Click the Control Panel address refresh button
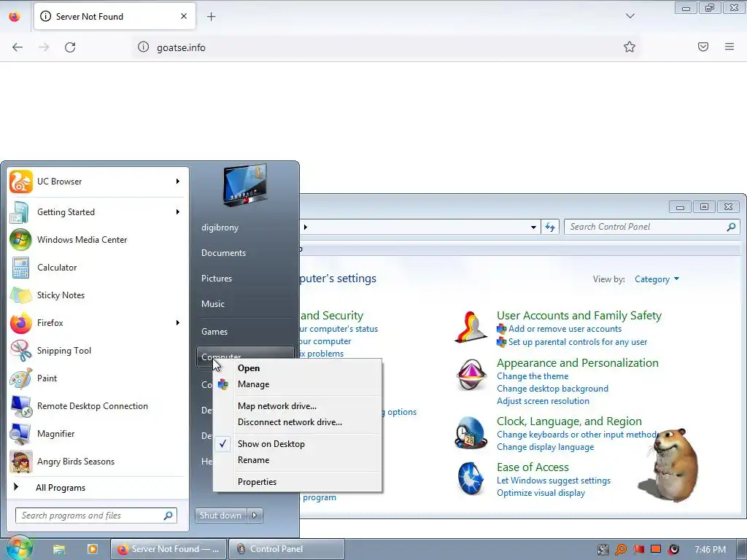The image size is (747, 560). point(550,227)
